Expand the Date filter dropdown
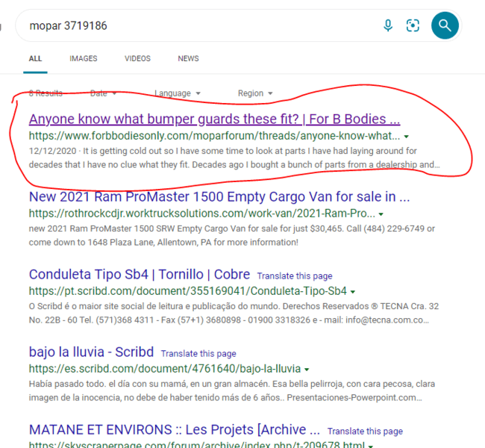This screenshot has width=485, height=448. click(x=103, y=93)
